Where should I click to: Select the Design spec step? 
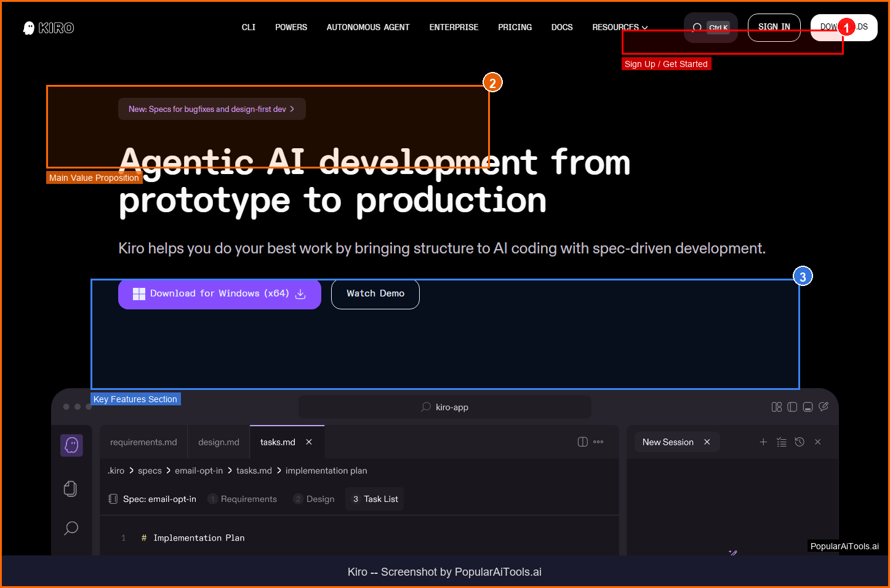pos(315,499)
